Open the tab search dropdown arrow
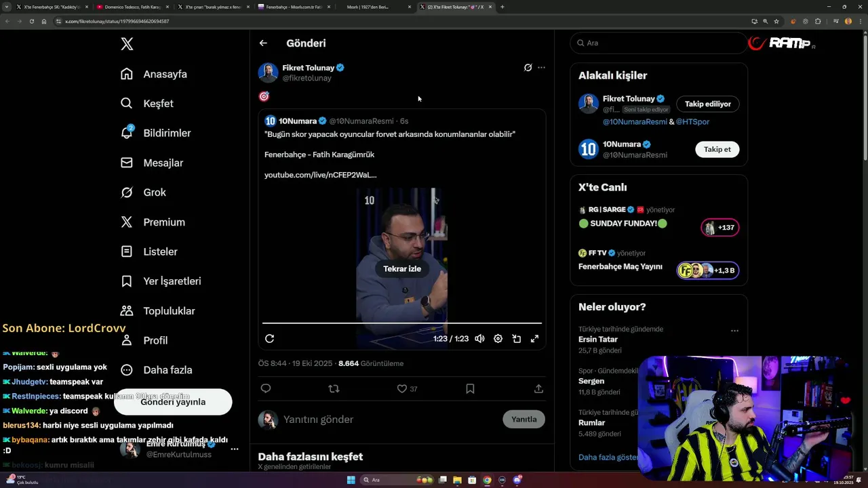The height and width of the screenshot is (488, 868). 7,7
